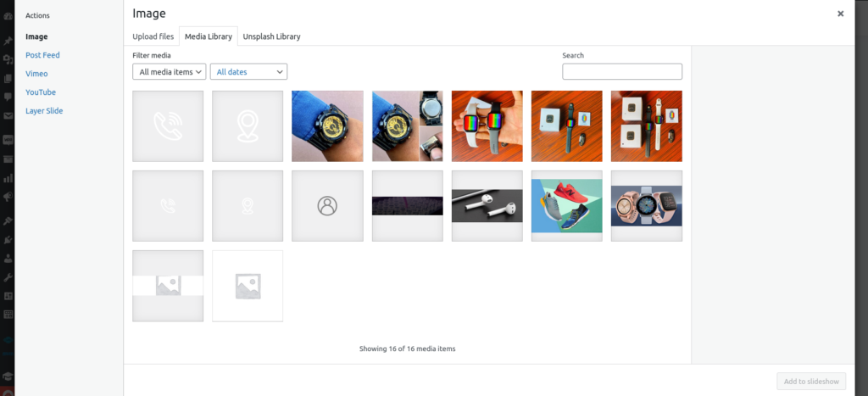
Task: Close the Image dialog
Action: pos(840,14)
